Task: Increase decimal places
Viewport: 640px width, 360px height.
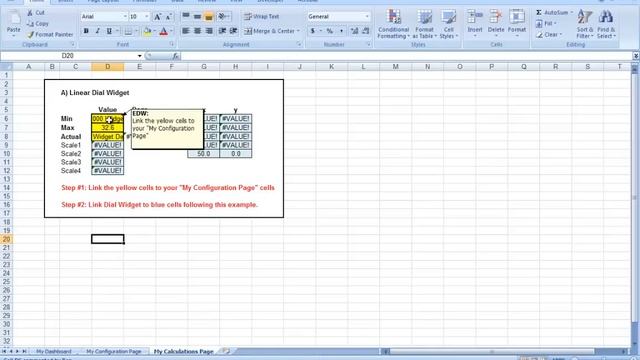Action: pyautogui.click(x=354, y=31)
